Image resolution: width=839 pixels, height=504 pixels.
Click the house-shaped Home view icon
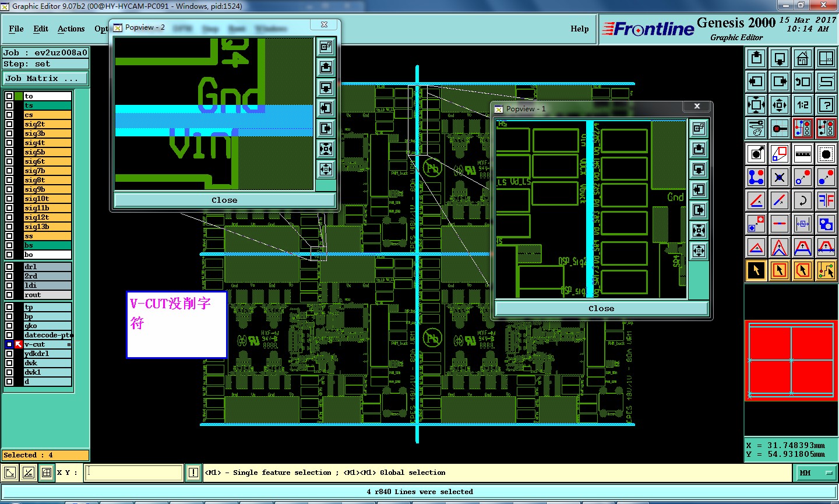802,58
